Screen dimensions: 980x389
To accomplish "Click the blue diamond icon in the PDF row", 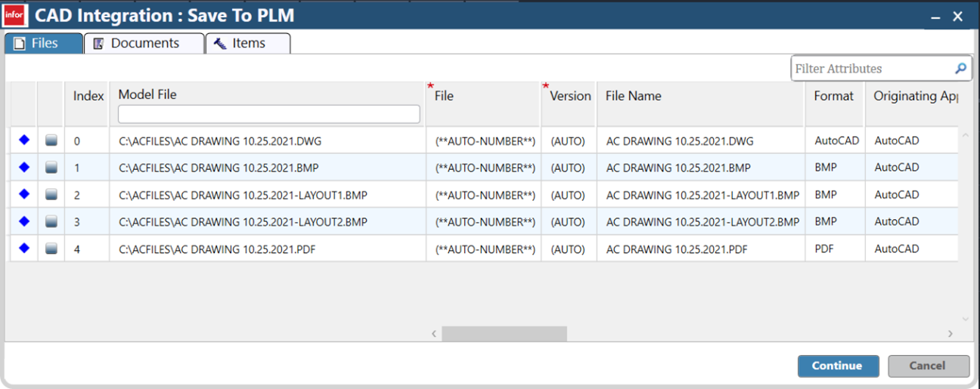I will point(23,248).
